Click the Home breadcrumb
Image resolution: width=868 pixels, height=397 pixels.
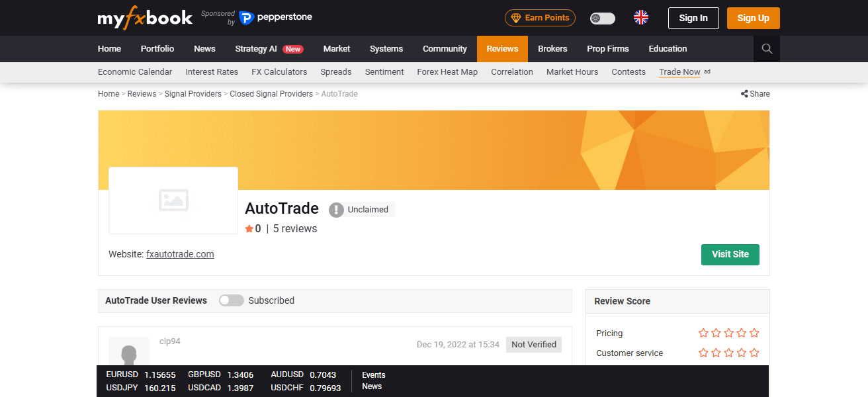108,94
